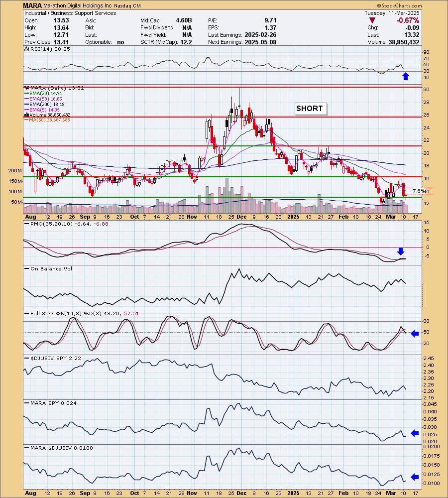448x498 pixels.
Task: Click the Low price value 12.71
Action: click(61, 35)
